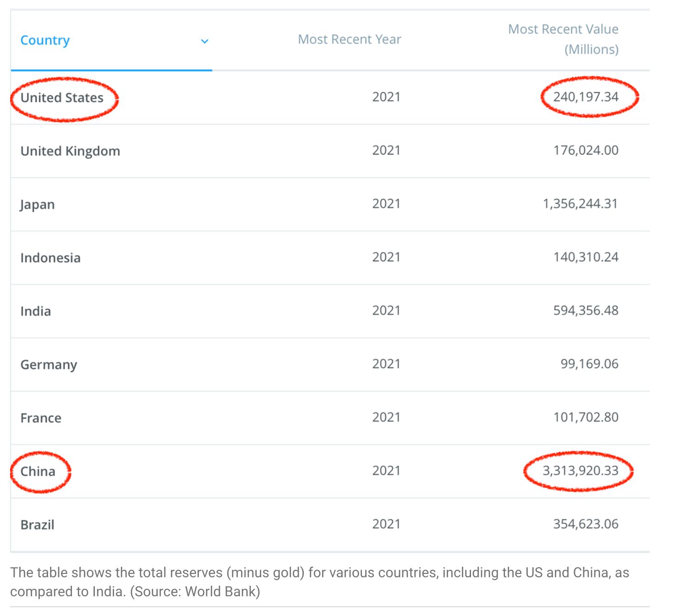
Task: Select the circled China entry
Action: point(38,471)
